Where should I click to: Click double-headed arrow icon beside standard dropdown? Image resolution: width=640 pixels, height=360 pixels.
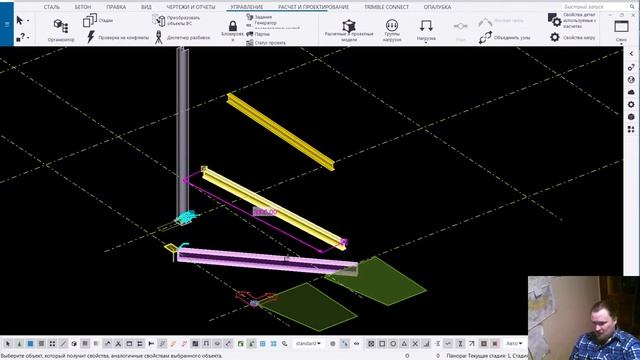(x=356, y=344)
